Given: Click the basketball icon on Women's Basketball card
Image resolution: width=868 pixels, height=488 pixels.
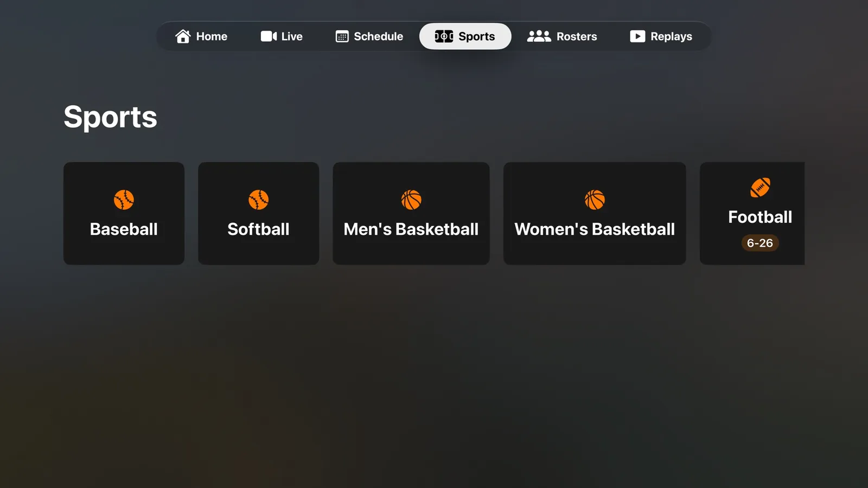Looking at the screenshot, I should (595, 200).
